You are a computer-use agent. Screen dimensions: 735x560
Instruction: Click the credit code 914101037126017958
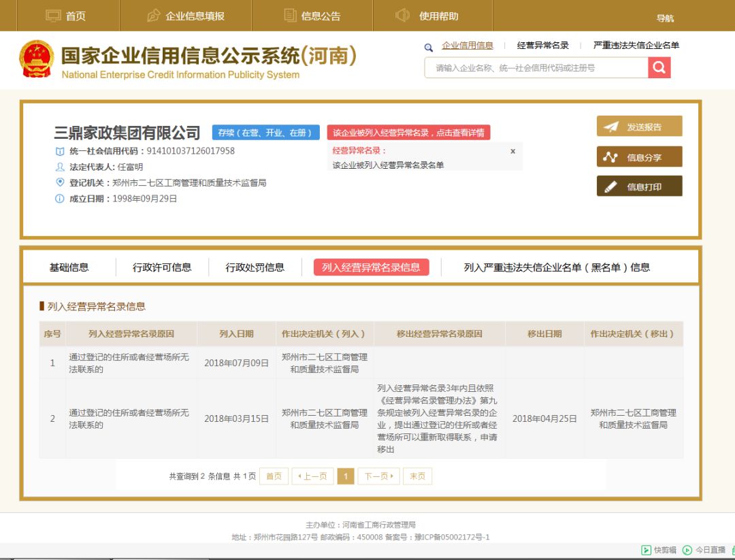(x=191, y=151)
